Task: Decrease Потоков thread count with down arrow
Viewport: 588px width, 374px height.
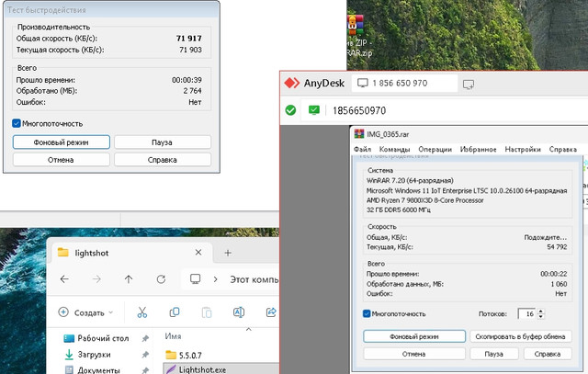Action: click(541, 317)
